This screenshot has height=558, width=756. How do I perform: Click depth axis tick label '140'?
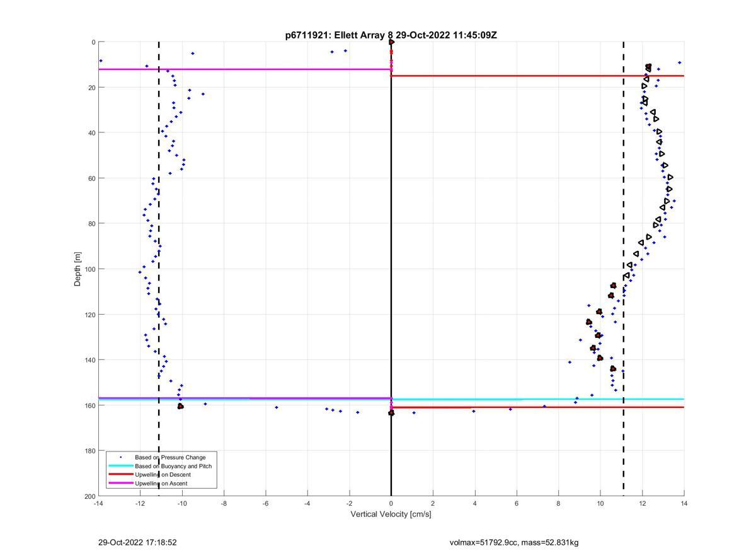point(90,360)
